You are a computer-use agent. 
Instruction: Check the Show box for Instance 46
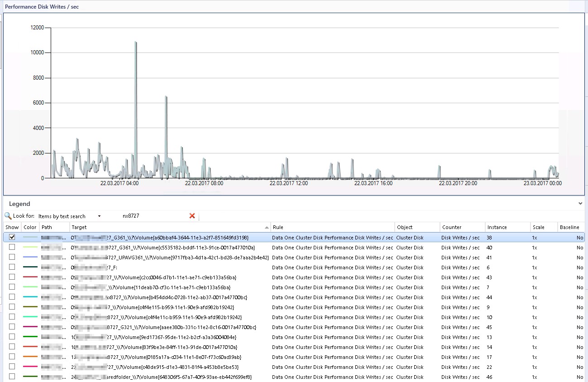[12, 377]
